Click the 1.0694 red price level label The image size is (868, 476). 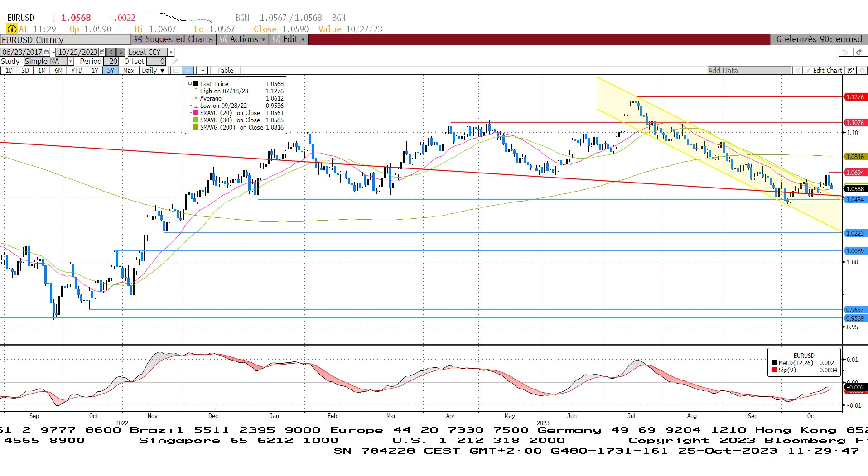click(855, 173)
